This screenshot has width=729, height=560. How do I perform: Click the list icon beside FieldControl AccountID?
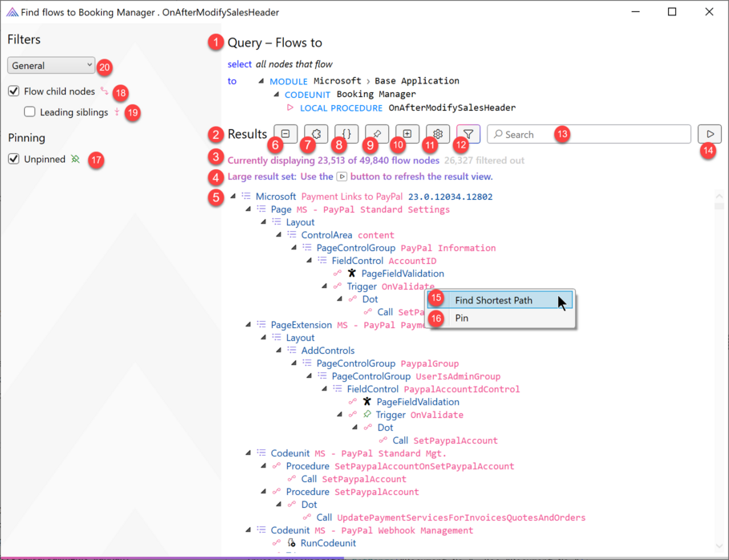pyautogui.click(x=322, y=261)
